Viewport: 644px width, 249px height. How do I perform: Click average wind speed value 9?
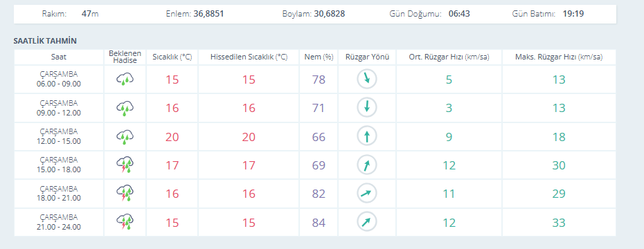449,136
